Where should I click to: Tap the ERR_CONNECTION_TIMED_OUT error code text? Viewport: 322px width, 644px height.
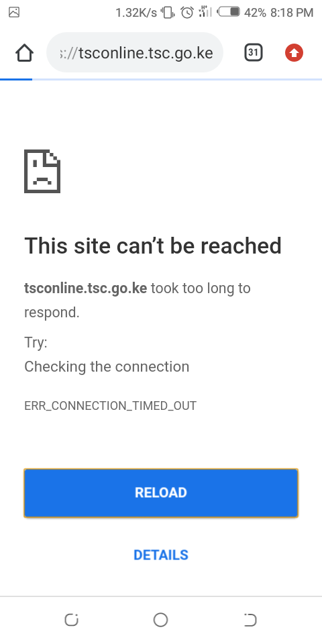point(110,406)
